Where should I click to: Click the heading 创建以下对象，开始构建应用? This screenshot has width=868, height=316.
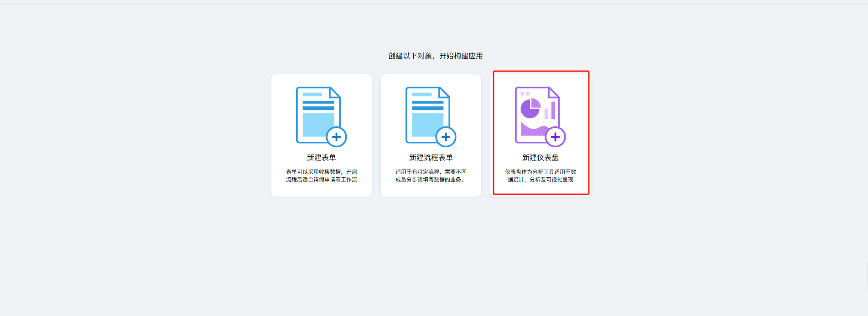coord(435,56)
